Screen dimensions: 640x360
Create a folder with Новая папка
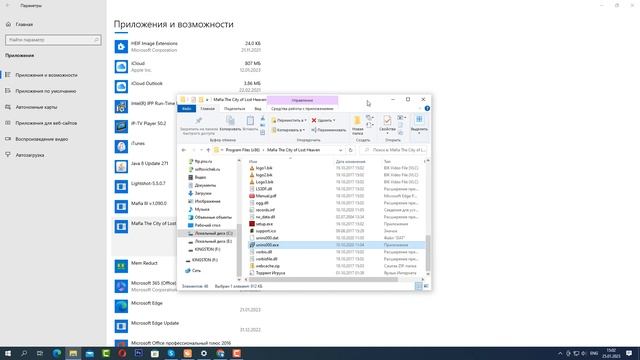[358, 125]
